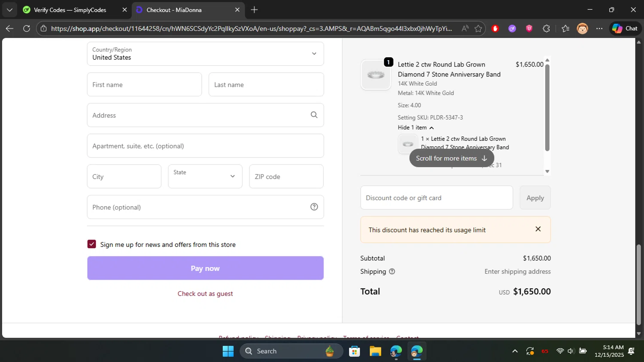Open browser Extensions puzzle icon
Image resolution: width=644 pixels, height=362 pixels.
(x=546, y=28)
